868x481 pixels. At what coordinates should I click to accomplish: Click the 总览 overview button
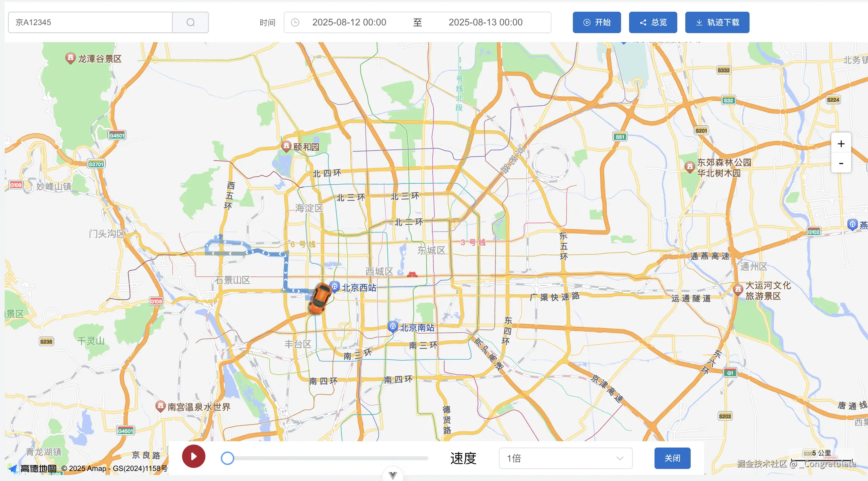click(x=653, y=22)
